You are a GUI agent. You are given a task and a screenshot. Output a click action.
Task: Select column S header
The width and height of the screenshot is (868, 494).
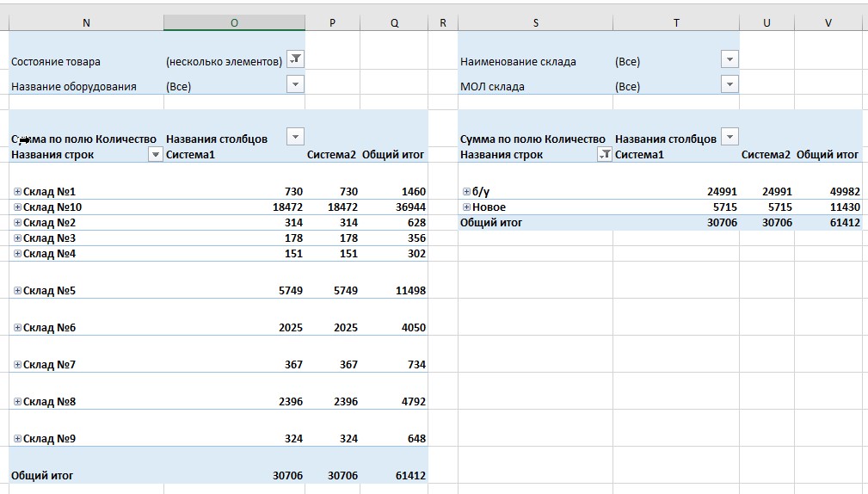tap(535, 23)
